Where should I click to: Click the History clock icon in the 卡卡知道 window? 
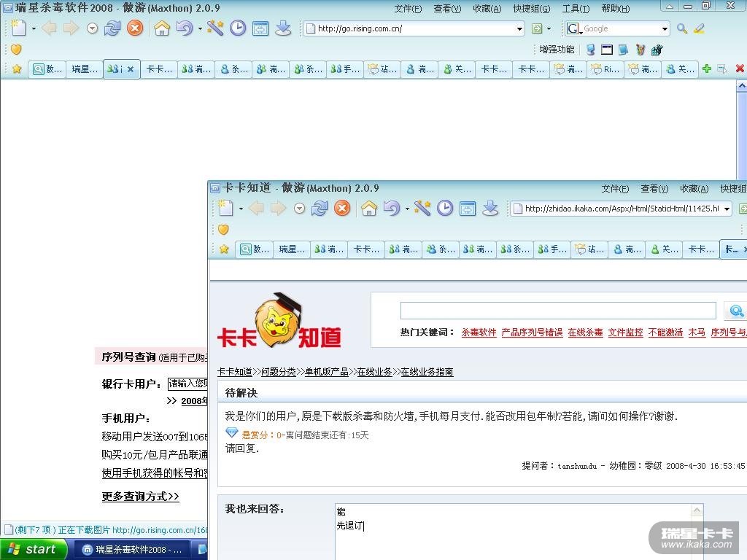pyautogui.click(x=445, y=208)
